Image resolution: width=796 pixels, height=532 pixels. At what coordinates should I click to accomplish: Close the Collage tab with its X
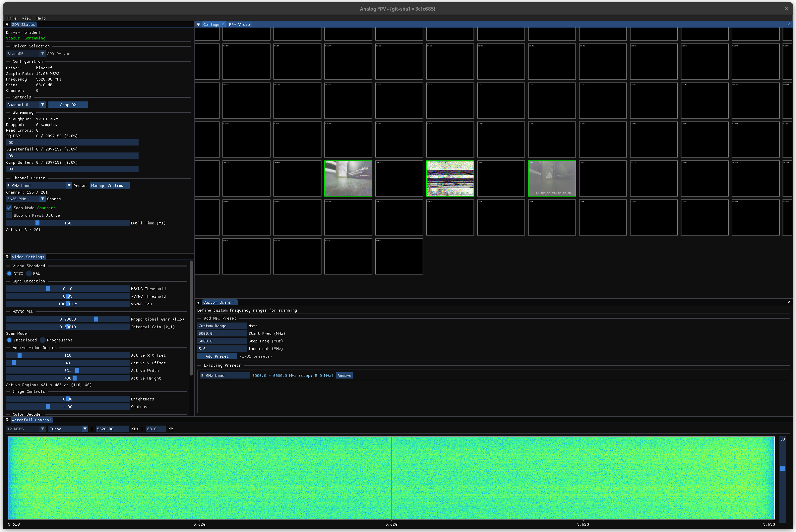[223, 25]
